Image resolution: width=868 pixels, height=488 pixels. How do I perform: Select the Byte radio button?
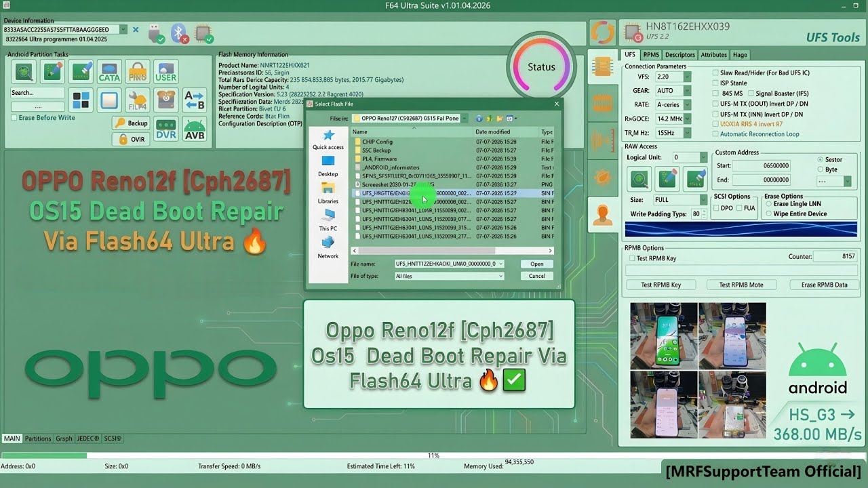(x=821, y=169)
